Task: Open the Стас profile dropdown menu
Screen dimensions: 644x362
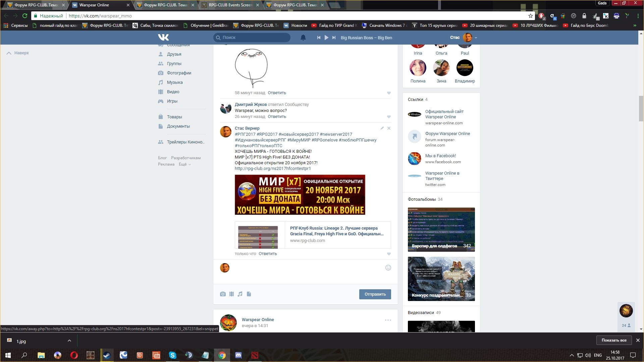Action: [464, 38]
